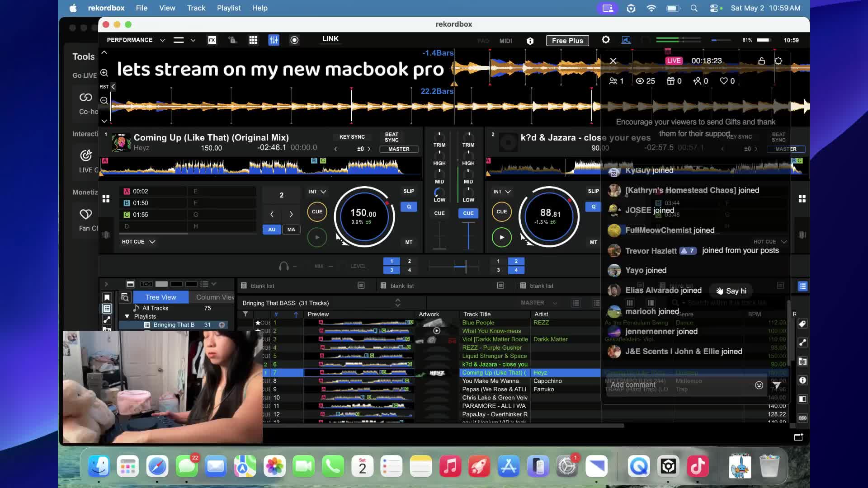Enable SLIP mode on deck 1
This screenshot has height=488, width=868.
coord(409,191)
